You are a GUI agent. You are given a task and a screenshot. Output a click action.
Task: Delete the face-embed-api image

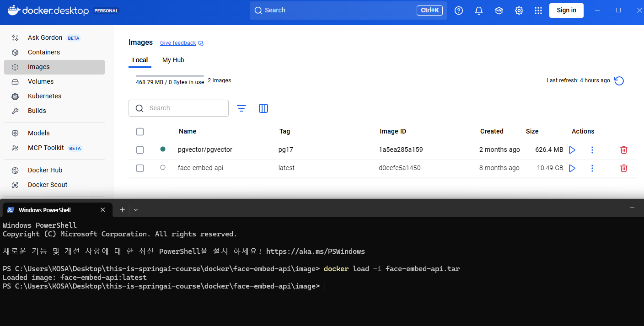[623, 168]
